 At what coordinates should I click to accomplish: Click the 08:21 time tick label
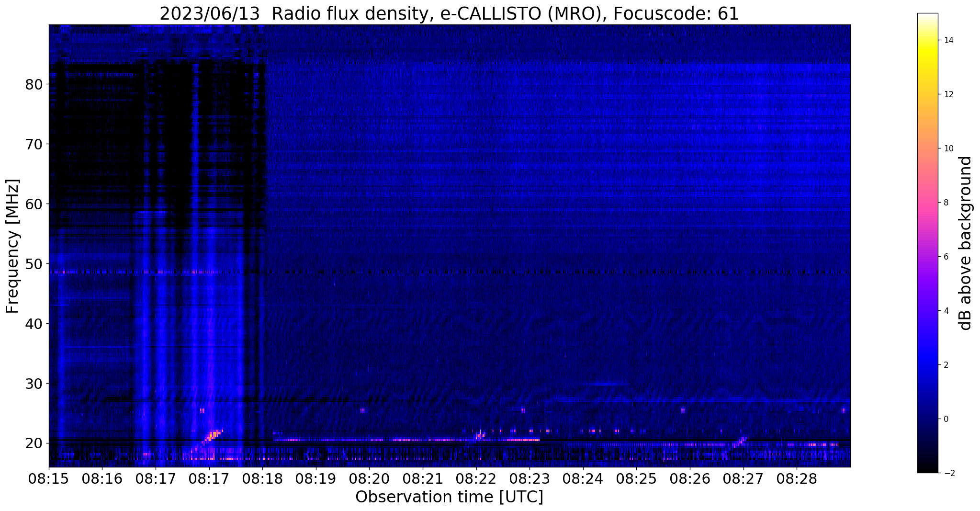[x=423, y=479]
